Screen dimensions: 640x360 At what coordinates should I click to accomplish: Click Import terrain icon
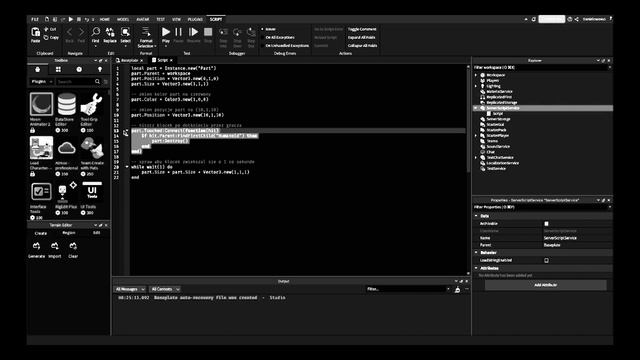55,246
